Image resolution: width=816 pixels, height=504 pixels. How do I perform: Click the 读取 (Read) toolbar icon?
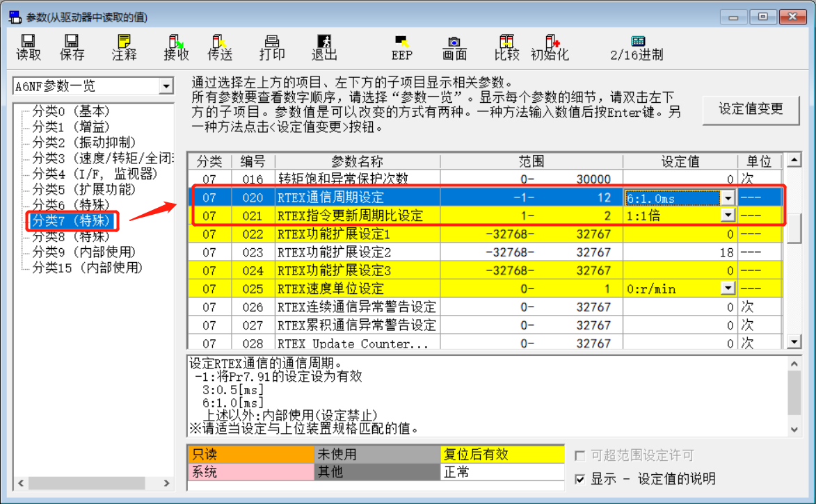click(28, 46)
